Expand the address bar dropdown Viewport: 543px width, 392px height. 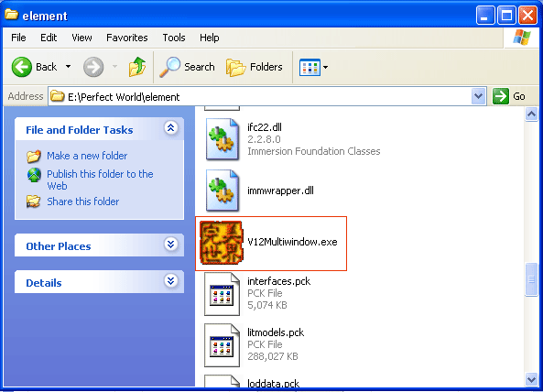tap(478, 96)
